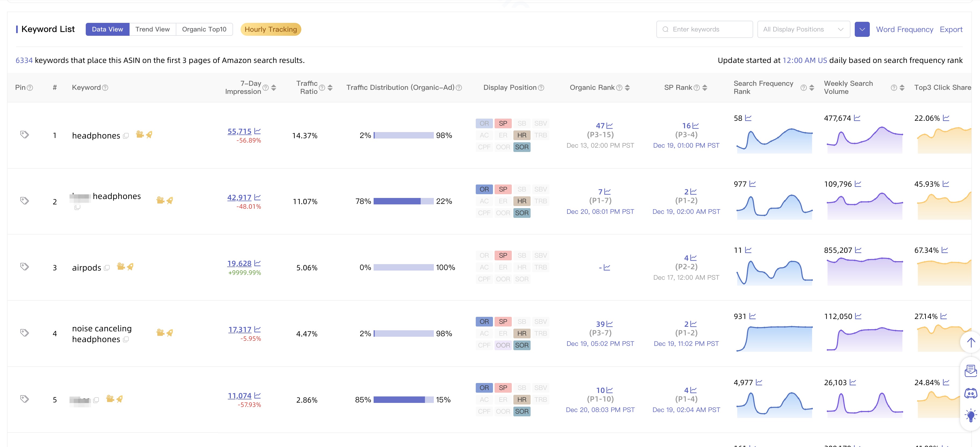Click the tag icon for airpods row
The image size is (980, 447).
tap(24, 267)
